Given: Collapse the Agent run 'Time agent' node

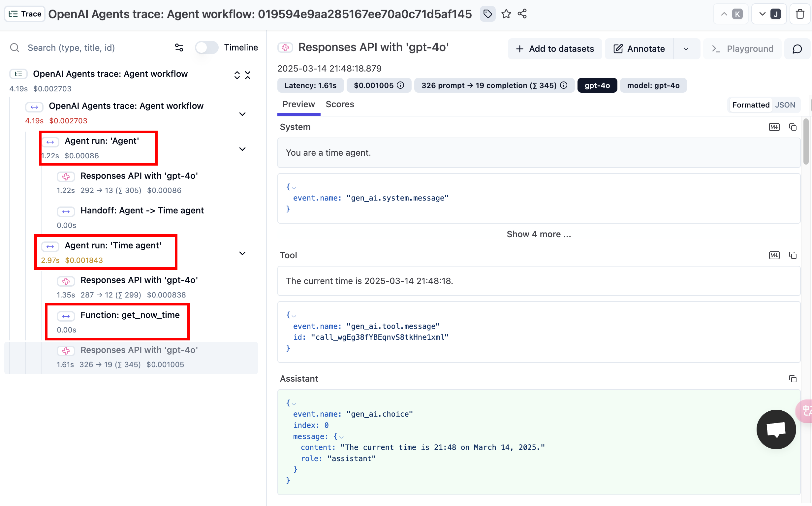Looking at the screenshot, I should point(242,253).
